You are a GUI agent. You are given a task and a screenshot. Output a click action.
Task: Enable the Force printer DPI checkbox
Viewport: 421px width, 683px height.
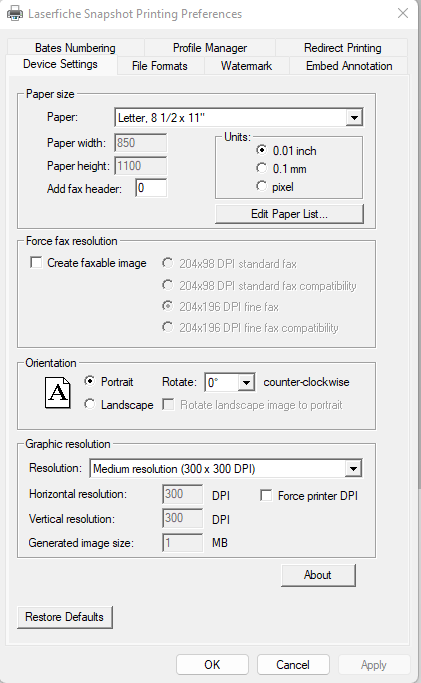point(309,496)
